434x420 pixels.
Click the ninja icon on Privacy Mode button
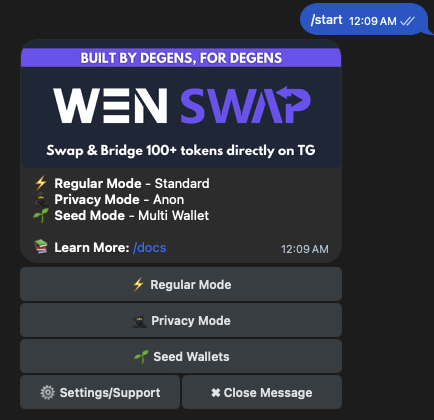139,321
